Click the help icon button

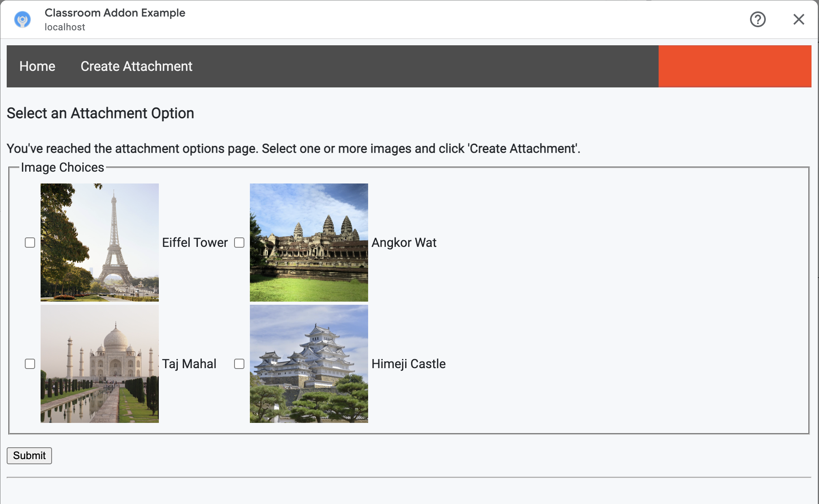758,19
